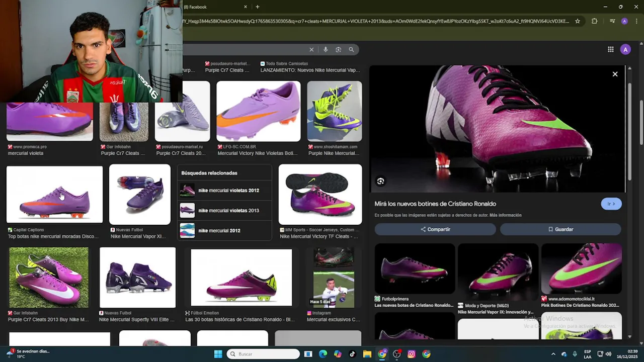Open Gar Infobahn pink cleats on grass thumbnail

49,278
